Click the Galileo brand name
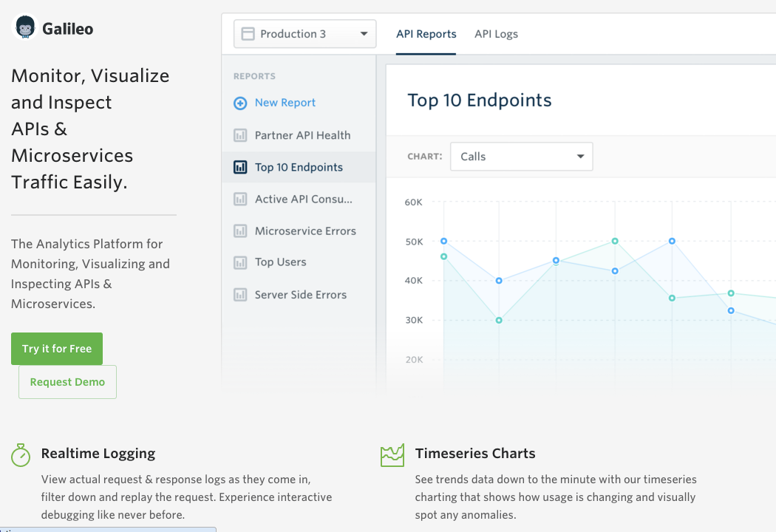776x532 pixels. 67,29
